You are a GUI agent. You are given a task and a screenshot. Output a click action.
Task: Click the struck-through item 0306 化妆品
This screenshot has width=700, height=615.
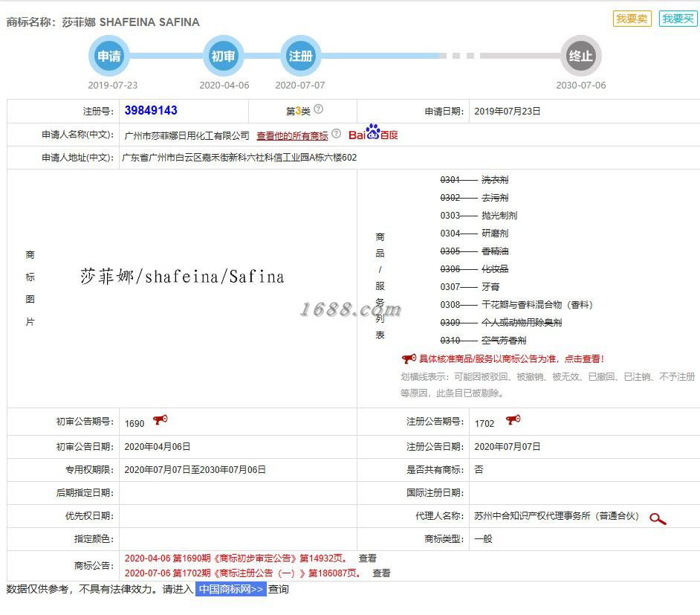474,269
